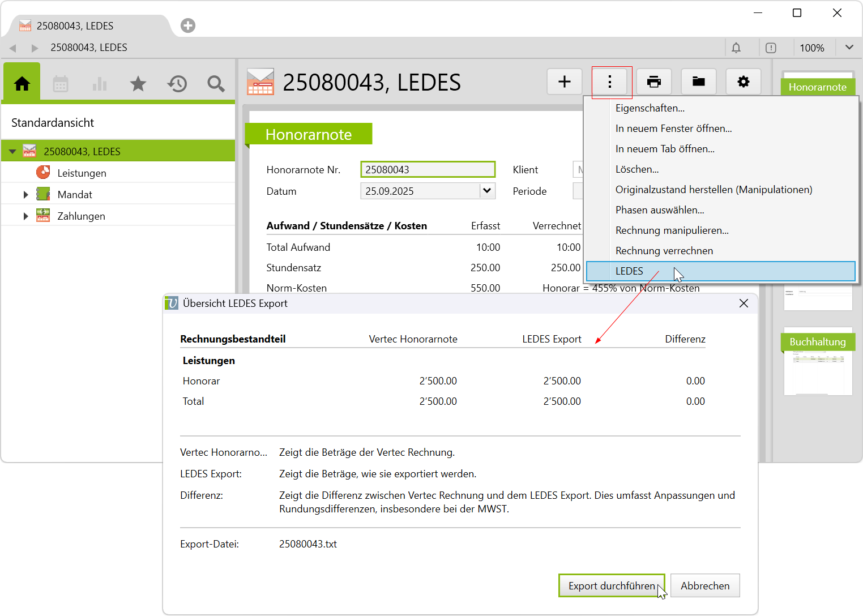Select the LEDES menu entry

[629, 271]
